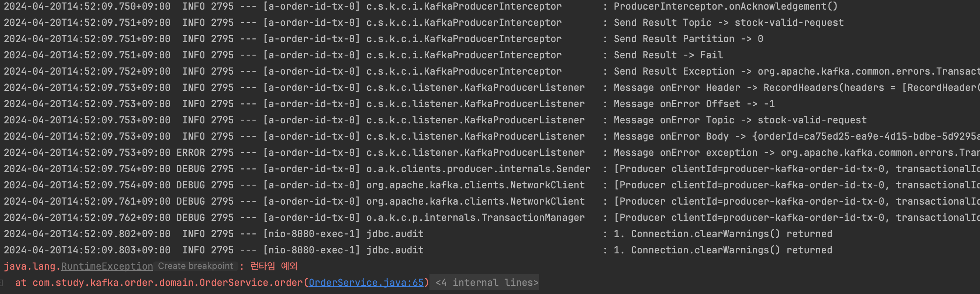
Task: Expand the folded stack trace gutter icon
Action: click(x=1, y=283)
